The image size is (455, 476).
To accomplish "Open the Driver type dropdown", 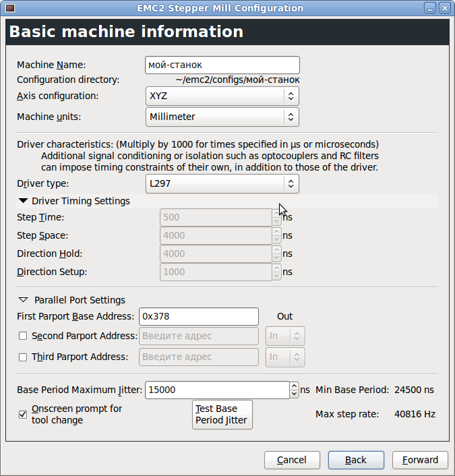I will coord(222,183).
